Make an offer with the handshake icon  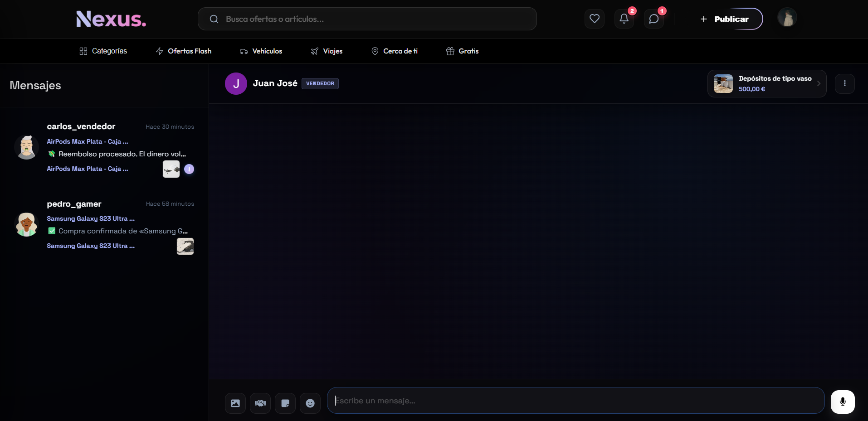(260, 403)
